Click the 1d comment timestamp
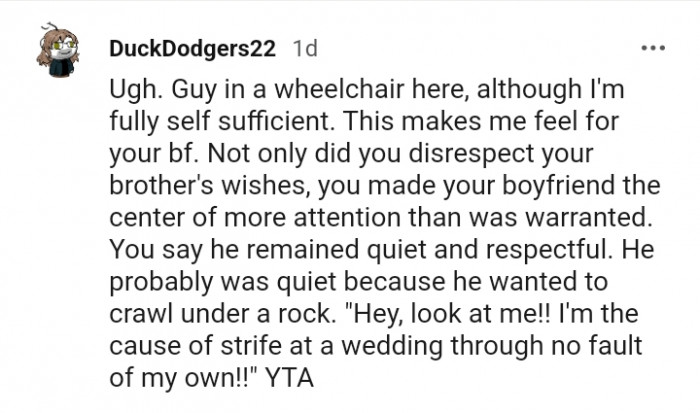The height and width of the screenshot is (413, 700). [305, 48]
